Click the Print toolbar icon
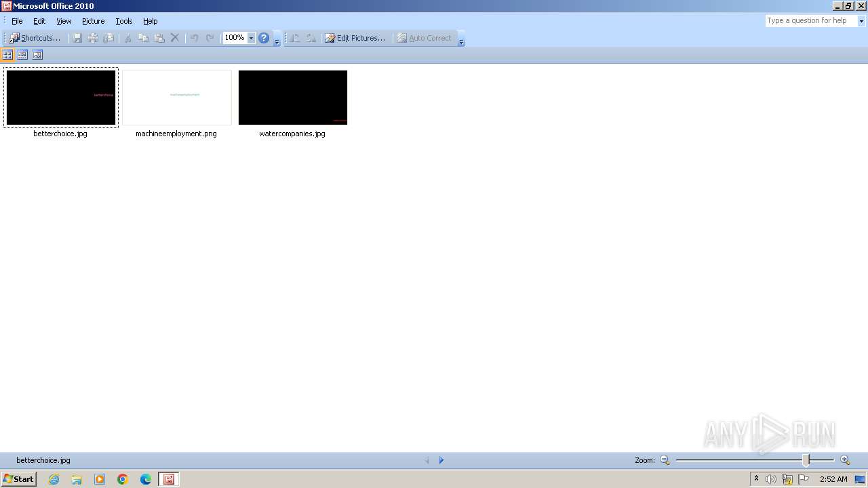 click(x=93, y=38)
